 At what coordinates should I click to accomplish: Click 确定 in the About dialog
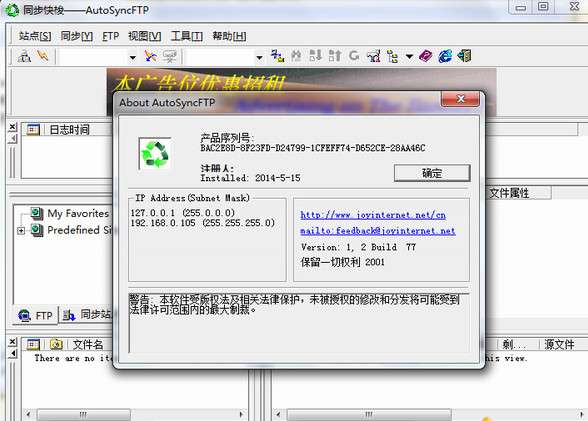(x=432, y=173)
